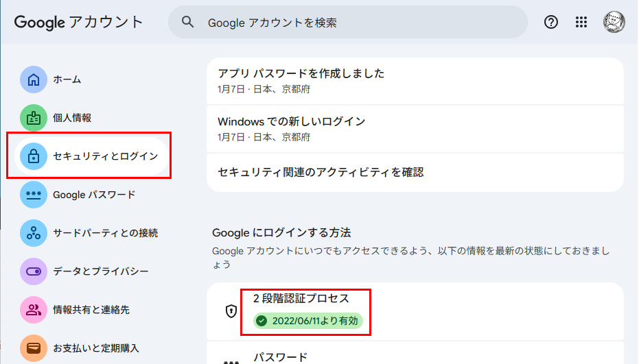The image size is (639, 364).
Task: Click the search magnifier icon
Action: point(187,22)
